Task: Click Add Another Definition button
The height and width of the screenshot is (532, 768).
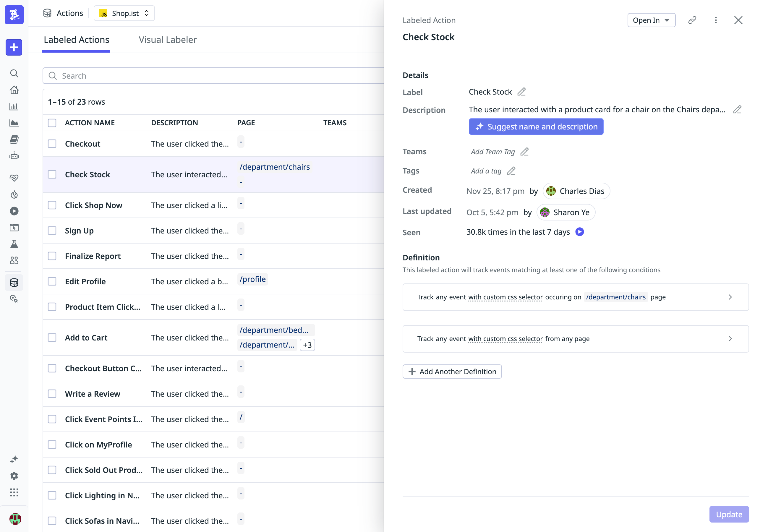Action: [452, 372]
